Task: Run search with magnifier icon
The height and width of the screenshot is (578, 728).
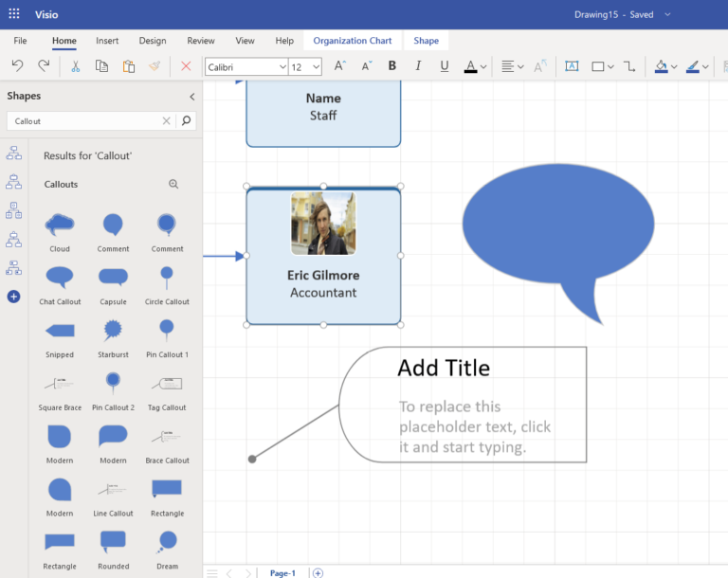Action: pyautogui.click(x=186, y=120)
